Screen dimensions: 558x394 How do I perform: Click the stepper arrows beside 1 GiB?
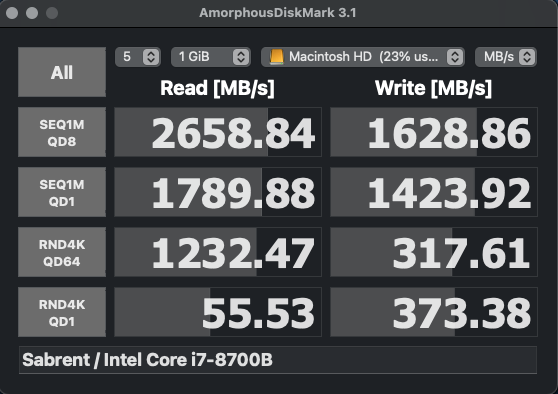point(241,57)
